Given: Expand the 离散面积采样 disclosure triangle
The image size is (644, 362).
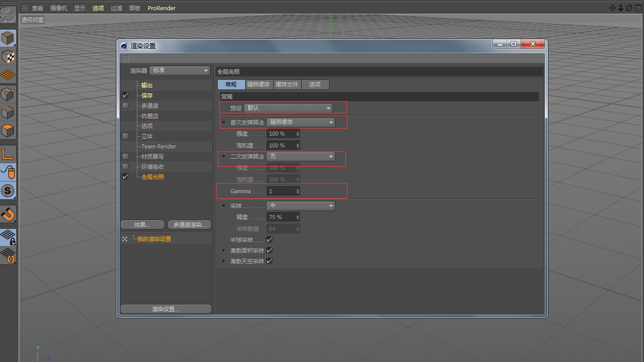Looking at the screenshot, I should tap(224, 250).
